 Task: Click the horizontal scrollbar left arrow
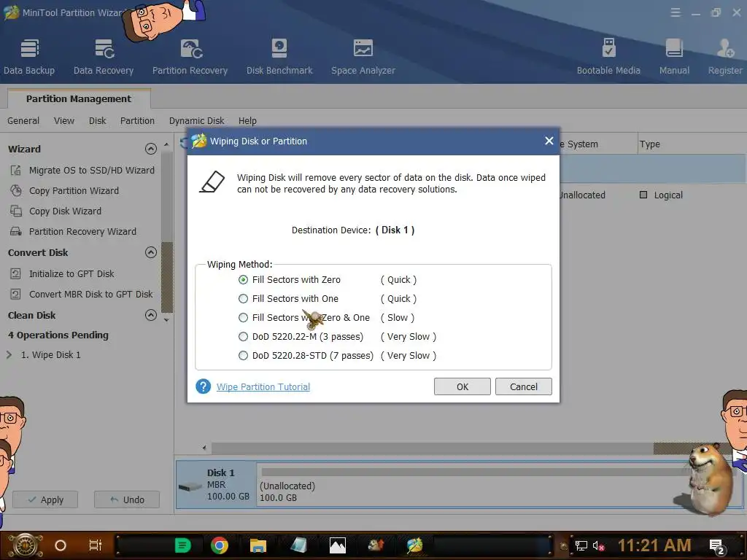(x=204, y=448)
